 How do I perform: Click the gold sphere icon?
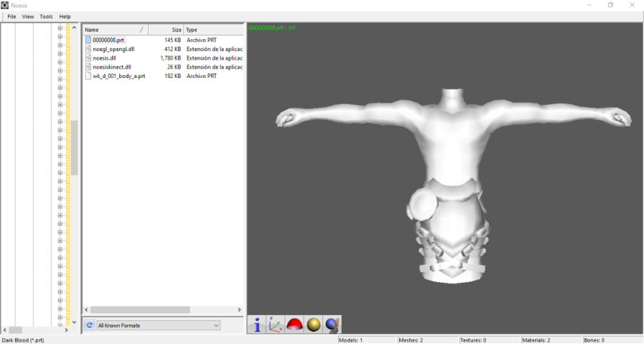pyautogui.click(x=313, y=325)
